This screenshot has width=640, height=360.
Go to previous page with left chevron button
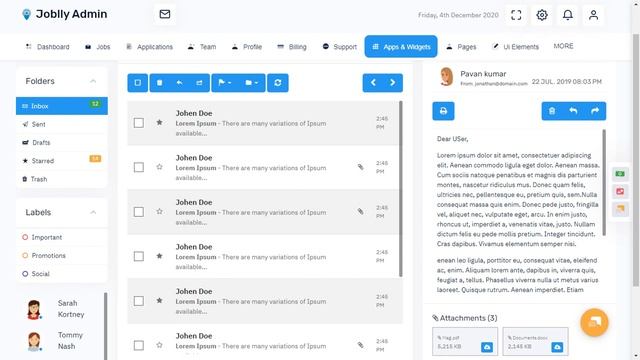tap(373, 83)
